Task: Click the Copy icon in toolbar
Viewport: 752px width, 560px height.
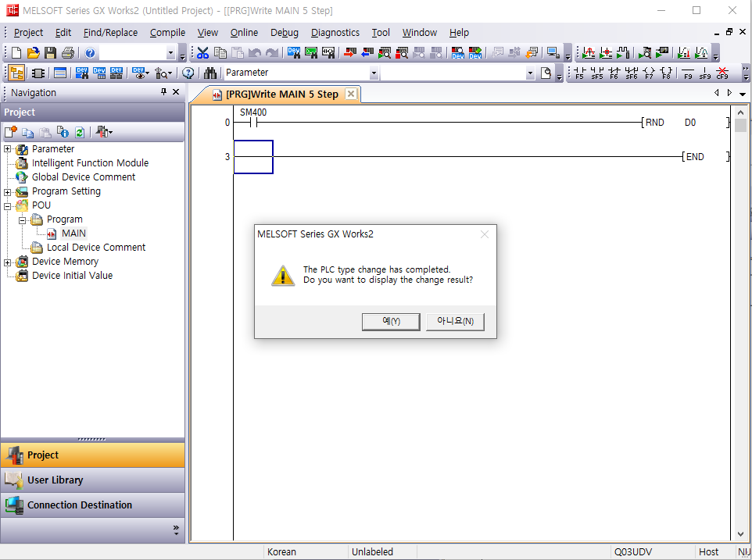Action: [x=220, y=52]
